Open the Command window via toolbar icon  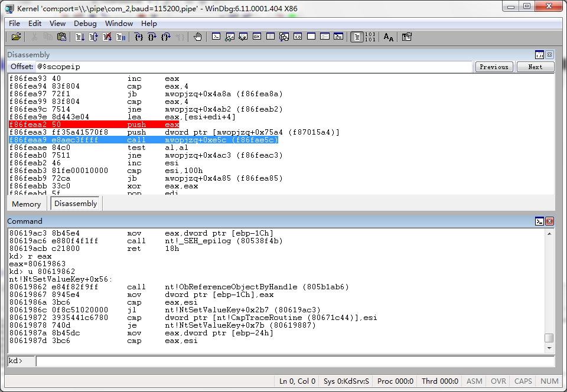[216, 37]
